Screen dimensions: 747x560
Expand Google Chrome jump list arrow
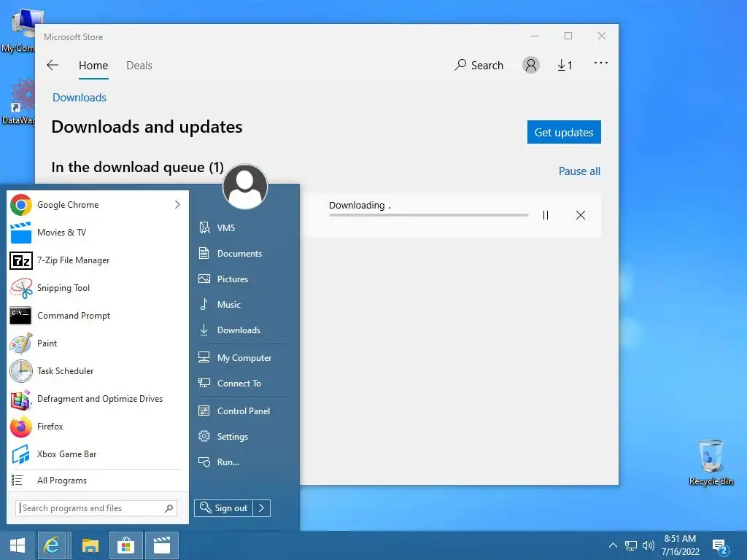click(177, 205)
